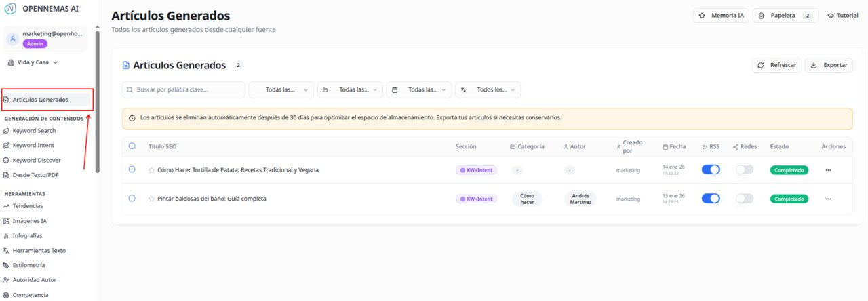The width and height of the screenshot is (868, 301).
Task: Disable RSS toggle for Tortilla de Patata article
Action: tap(711, 170)
